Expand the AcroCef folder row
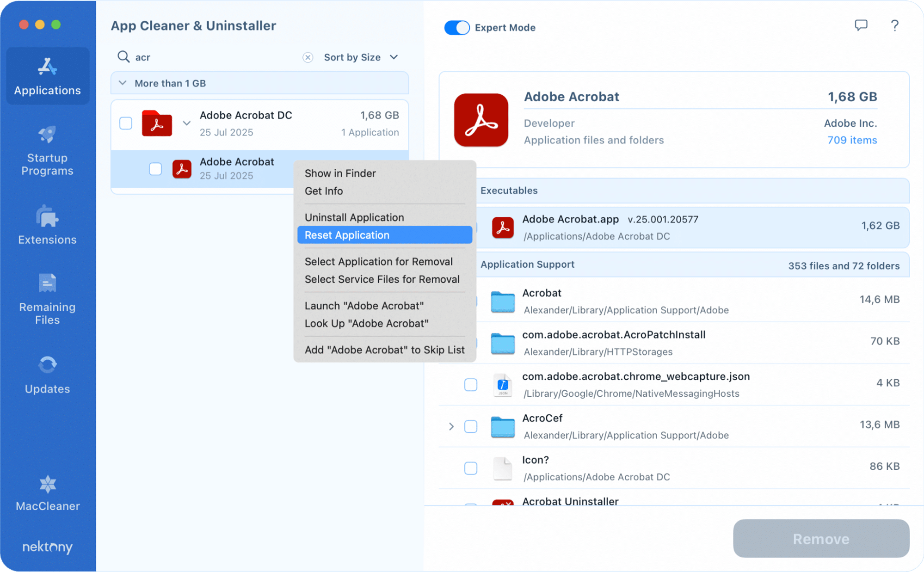Screen dimensions: 924x572 (x=451, y=426)
